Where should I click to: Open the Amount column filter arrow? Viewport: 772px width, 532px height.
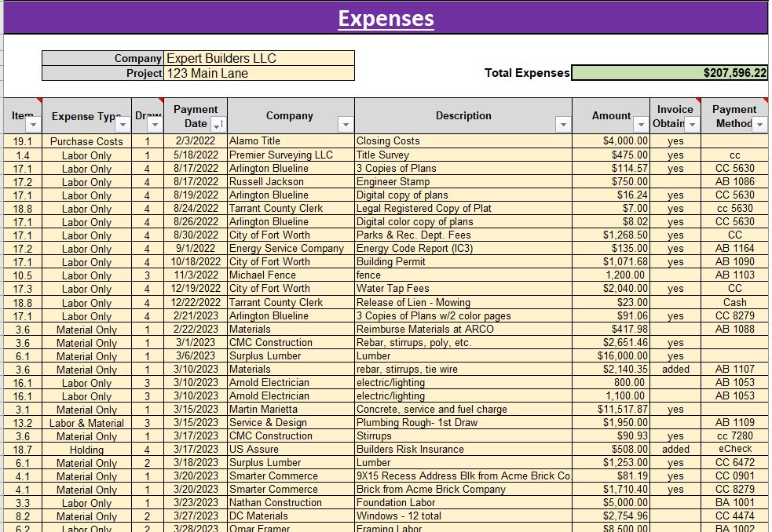pyautogui.click(x=640, y=125)
